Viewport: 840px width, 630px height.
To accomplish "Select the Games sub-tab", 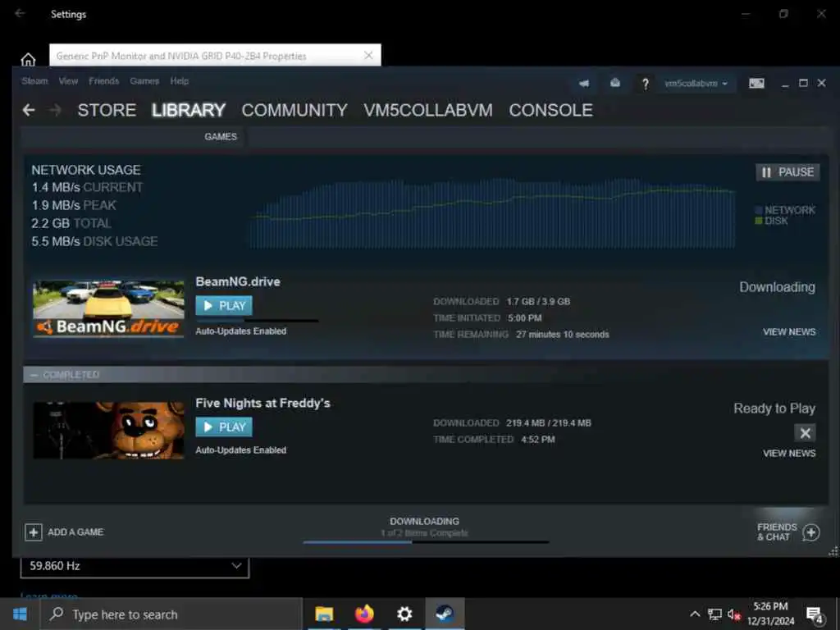I will click(x=220, y=137).
